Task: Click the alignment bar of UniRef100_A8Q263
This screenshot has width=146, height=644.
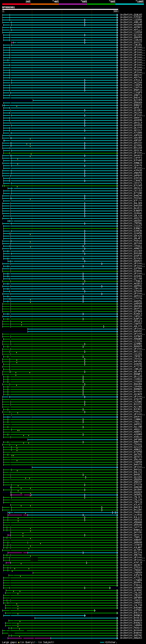Action: click(x=63, y=638)
